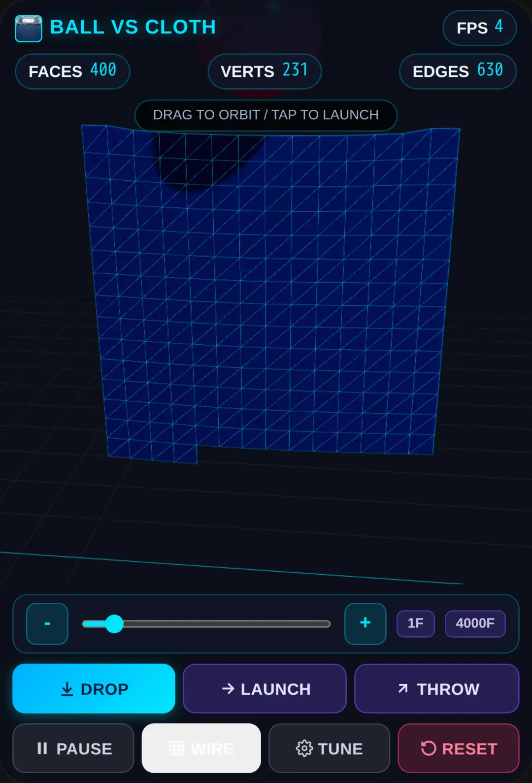This screenshot has width=532, height=783.
Task: Increase value with the plus button
Action: click(366, 623)
